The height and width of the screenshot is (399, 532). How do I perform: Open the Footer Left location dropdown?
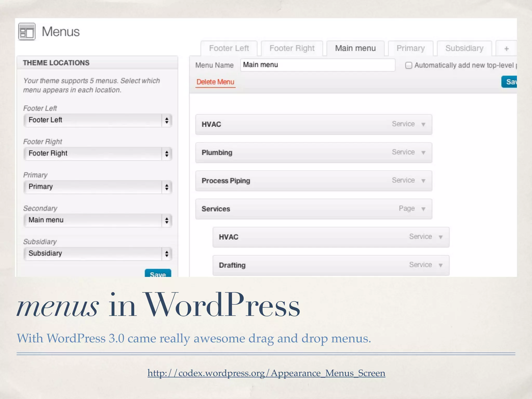click(x=98, y=120)
